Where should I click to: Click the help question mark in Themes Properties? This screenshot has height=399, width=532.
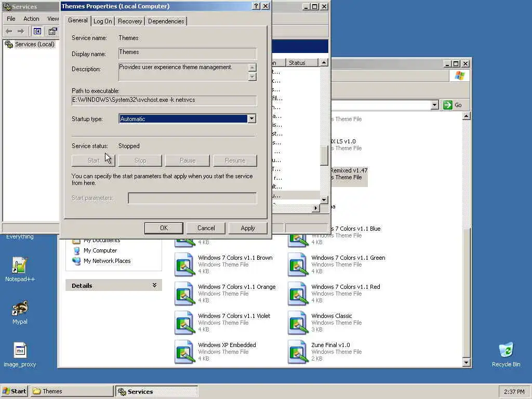pos(256,6)
